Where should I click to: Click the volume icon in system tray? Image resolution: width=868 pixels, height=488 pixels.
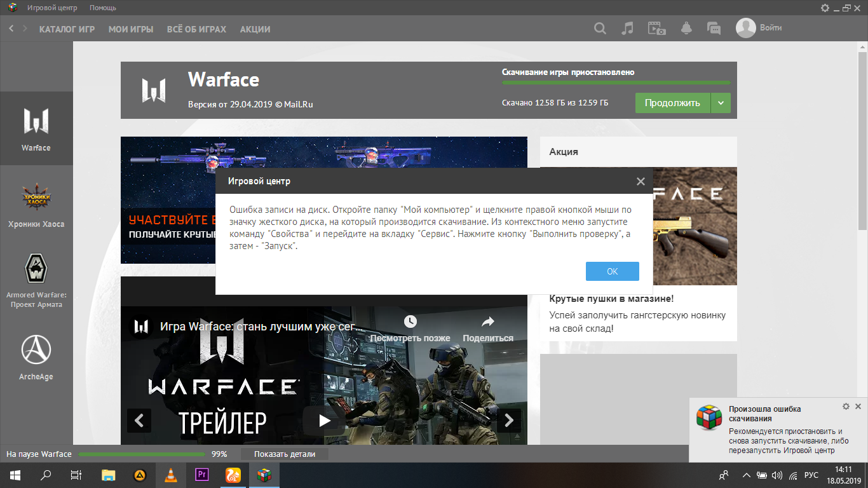point(776,475)
